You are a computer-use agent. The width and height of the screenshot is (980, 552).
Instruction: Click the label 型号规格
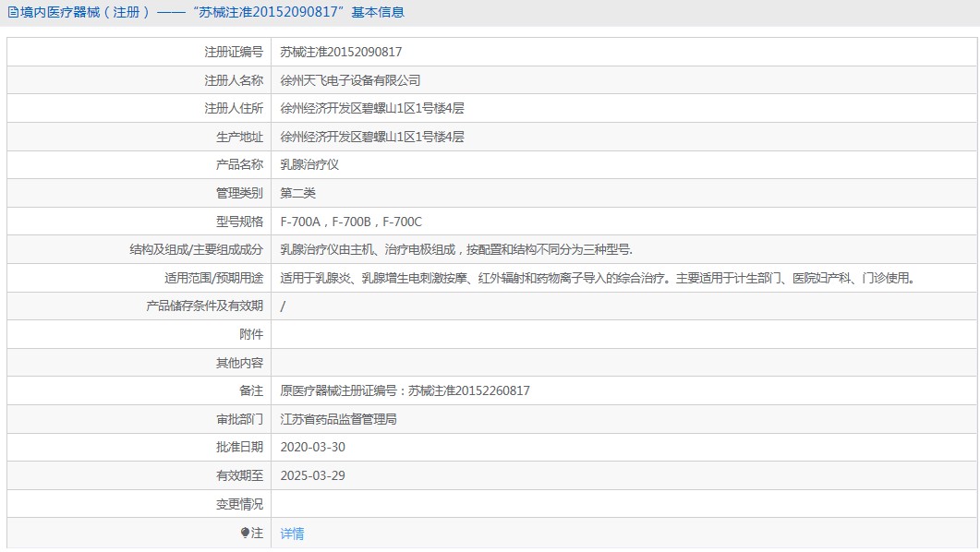pos(239,222)
